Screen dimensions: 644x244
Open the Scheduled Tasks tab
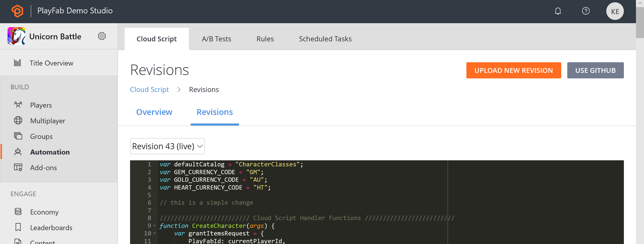tap(325, 39)
